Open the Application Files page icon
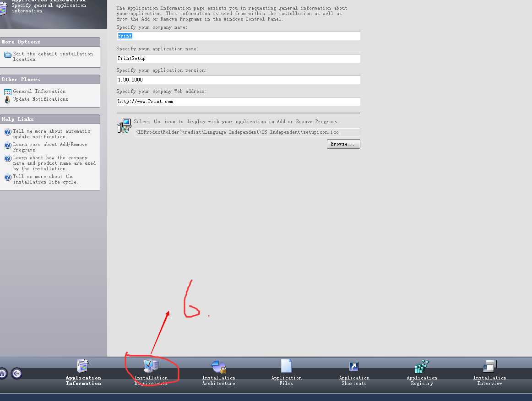Screen dimensions: 532x401 click(x=286, y=366)
